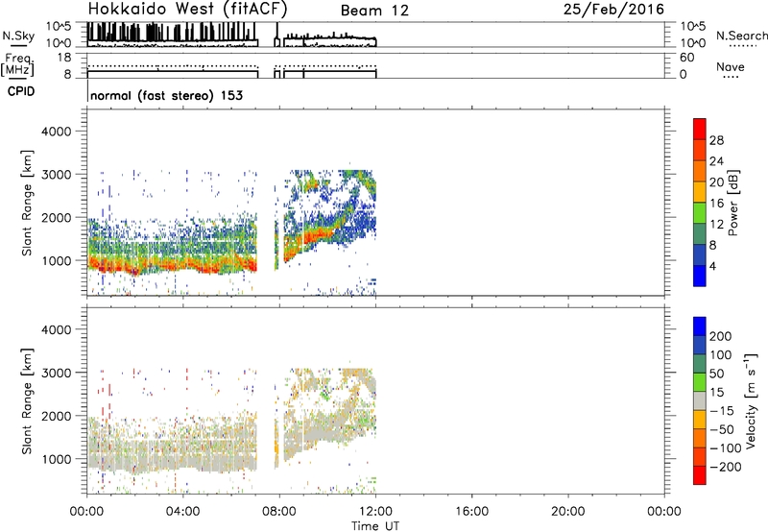Viewport: 768px width, 532px height.
Task: Click the '4000' tick of the power panel
Action: pyautogui.click(x=56, y=132)
